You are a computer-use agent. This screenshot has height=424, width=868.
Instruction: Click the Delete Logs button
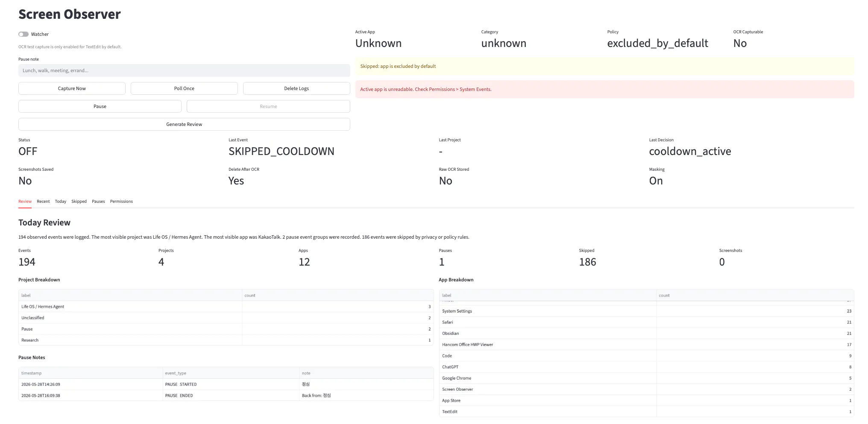296,88
